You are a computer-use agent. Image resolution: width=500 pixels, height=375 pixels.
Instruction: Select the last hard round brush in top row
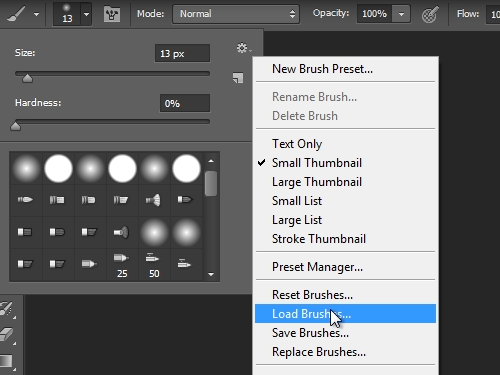click(186, 168)
